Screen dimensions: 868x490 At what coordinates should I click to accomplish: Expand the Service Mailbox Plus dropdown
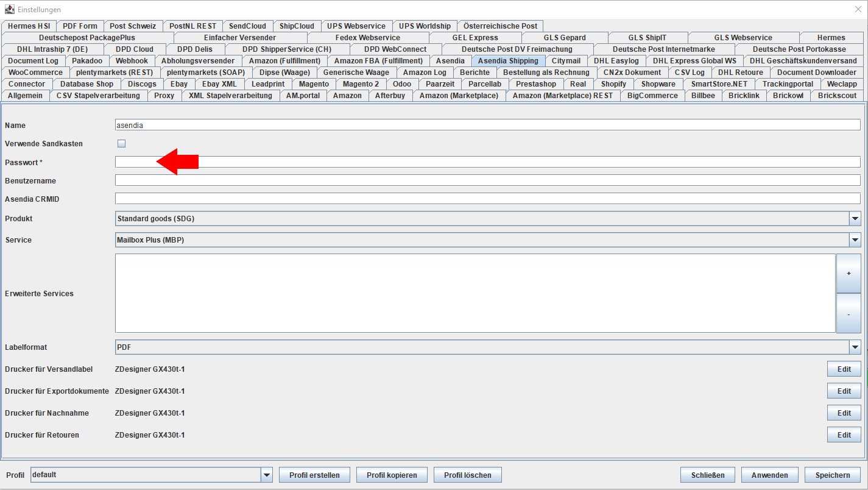(x=855, y=240)
